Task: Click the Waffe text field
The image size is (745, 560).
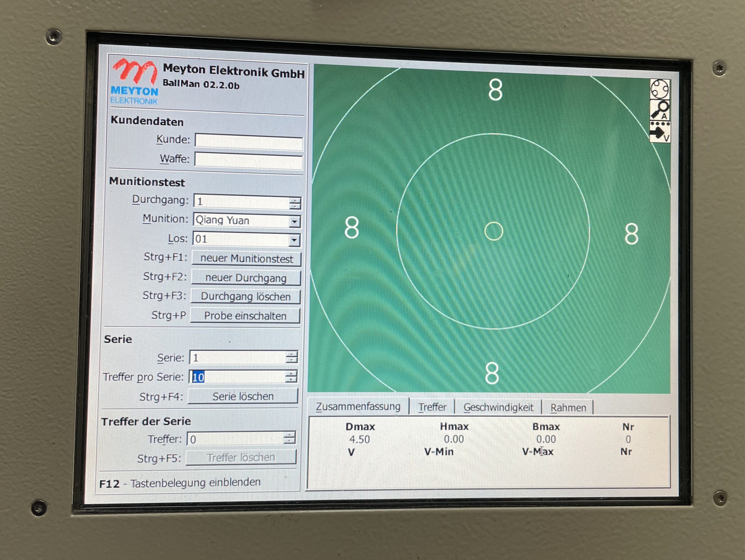Action: [x=248, y=161]
